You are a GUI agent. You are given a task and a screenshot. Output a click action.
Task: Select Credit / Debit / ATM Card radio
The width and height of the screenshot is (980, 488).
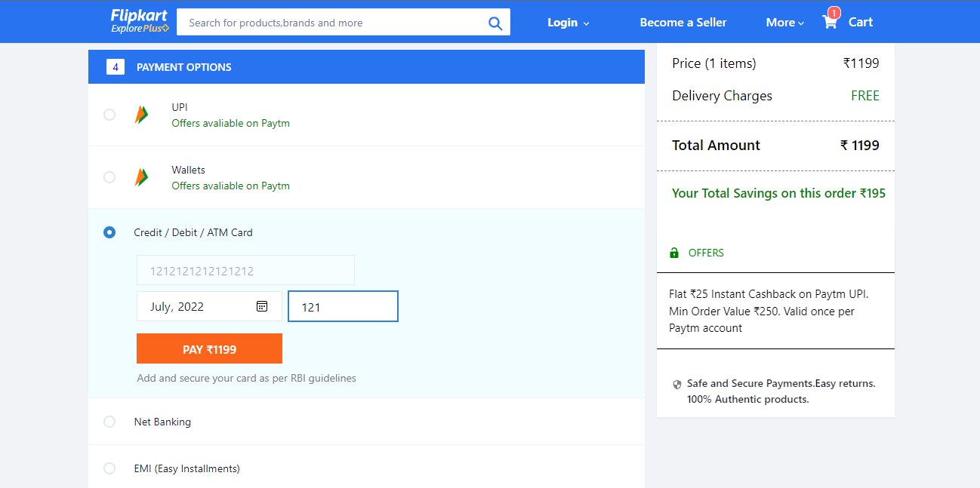click(x=109, y=232)
